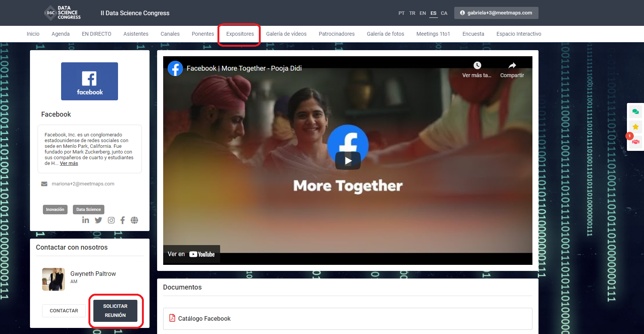
Task: Click the Gwyneth Paltrow name
Action: (93, 274)
